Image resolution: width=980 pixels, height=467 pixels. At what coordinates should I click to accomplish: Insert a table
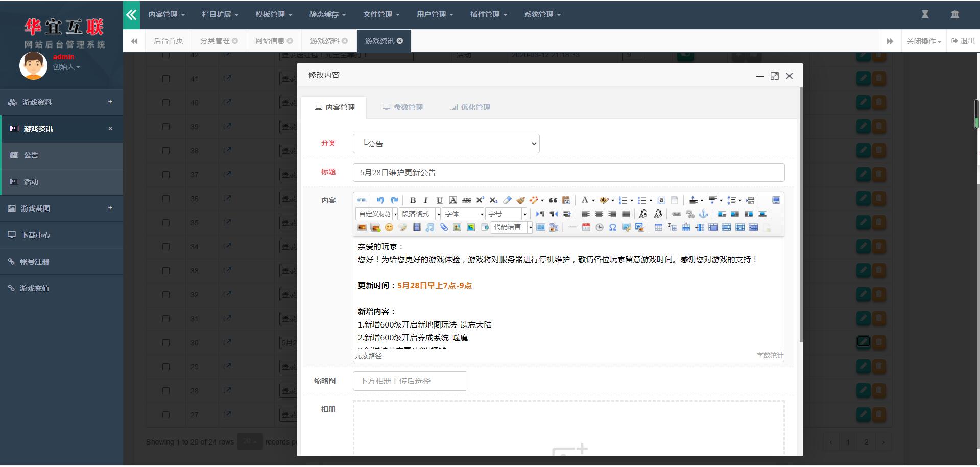tap(658, 227)
